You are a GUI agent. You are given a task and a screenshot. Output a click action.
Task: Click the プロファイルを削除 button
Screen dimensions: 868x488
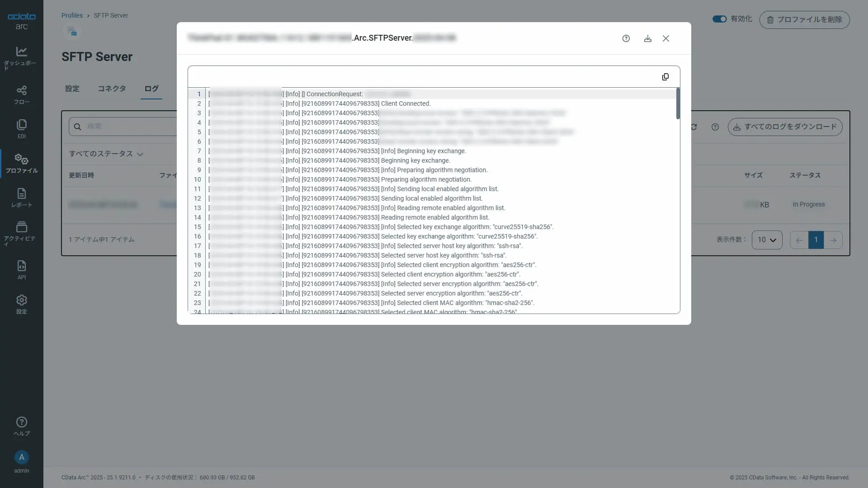pos(804,19)
